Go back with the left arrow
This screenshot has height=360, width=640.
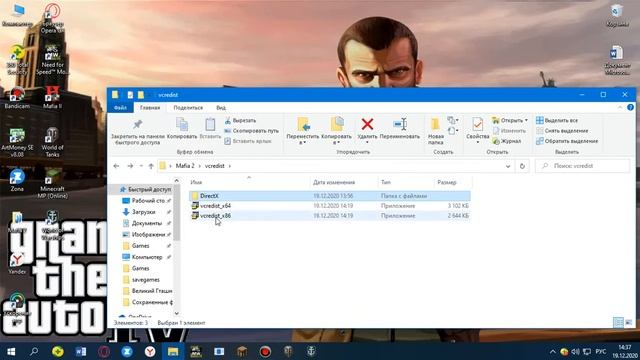click(116, 166)
